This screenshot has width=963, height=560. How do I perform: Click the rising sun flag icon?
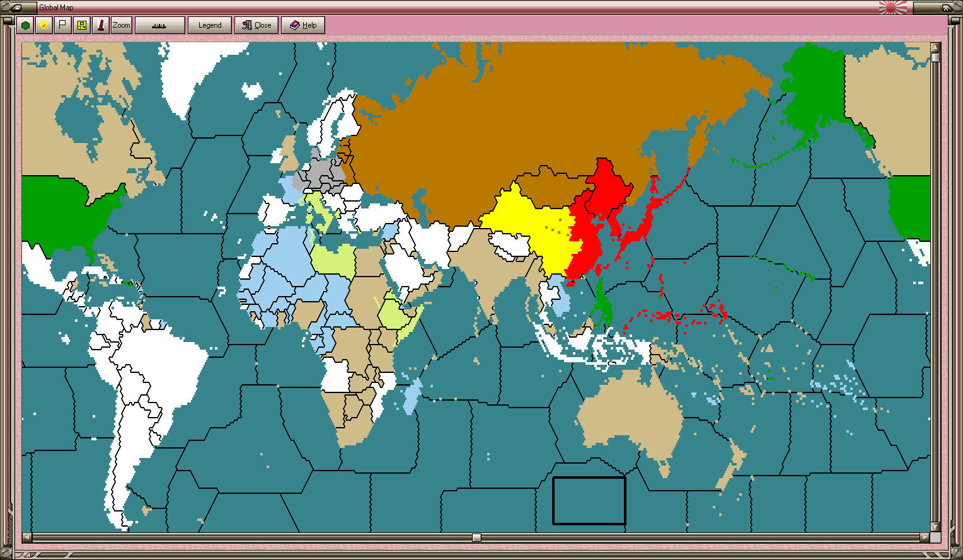coord(893,8)
